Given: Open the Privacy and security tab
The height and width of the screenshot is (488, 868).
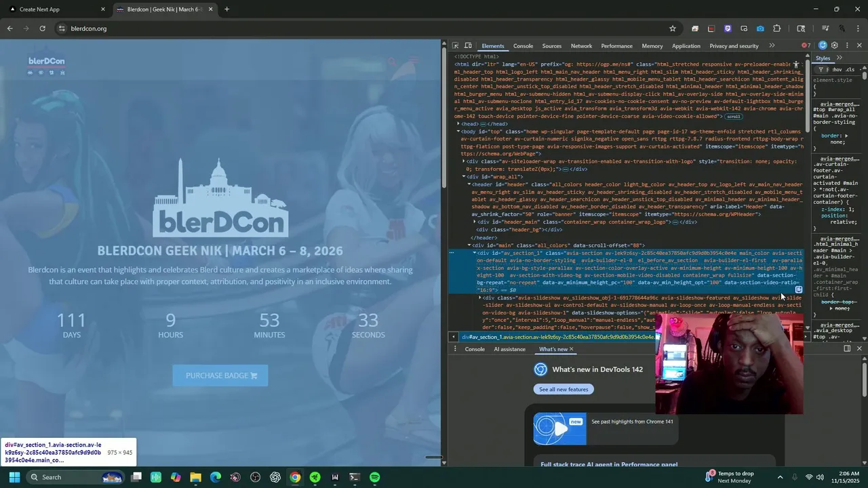Looking at the screenshot, I should click(x=734, y=46).
